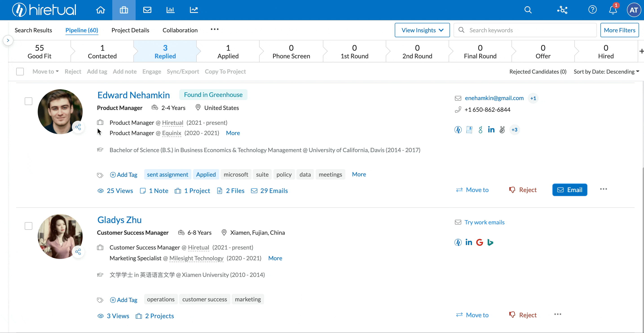Viewport: 644px width, 333px height.
Task: Expand Edward's +1 additional emails
Action: tap(533, 98)
